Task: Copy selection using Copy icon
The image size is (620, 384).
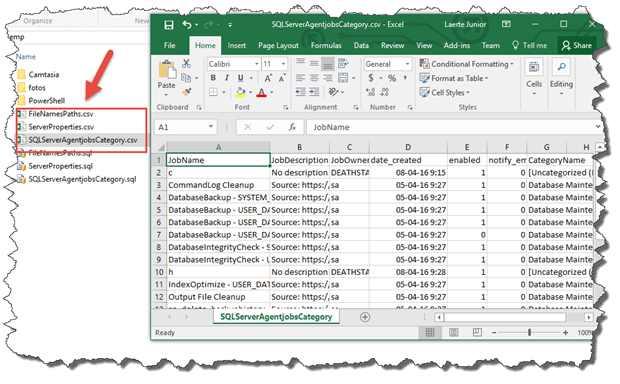Action: (185, 78)
